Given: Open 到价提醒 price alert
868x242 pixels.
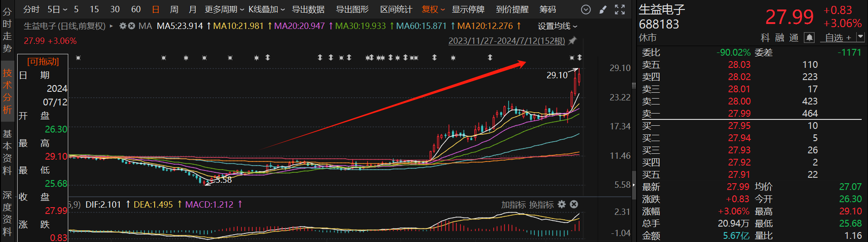Looking at the screenshot, I should [x=512, y=9].
